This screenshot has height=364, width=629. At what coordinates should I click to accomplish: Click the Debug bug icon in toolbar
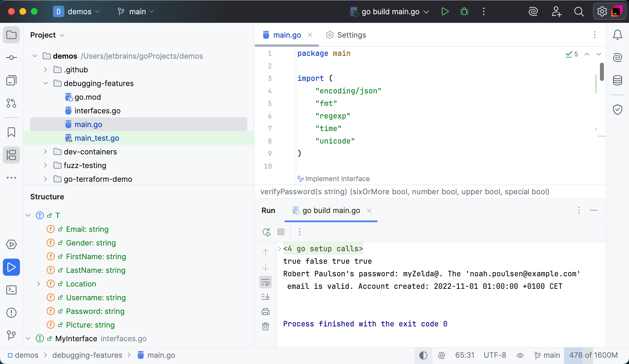464,12
